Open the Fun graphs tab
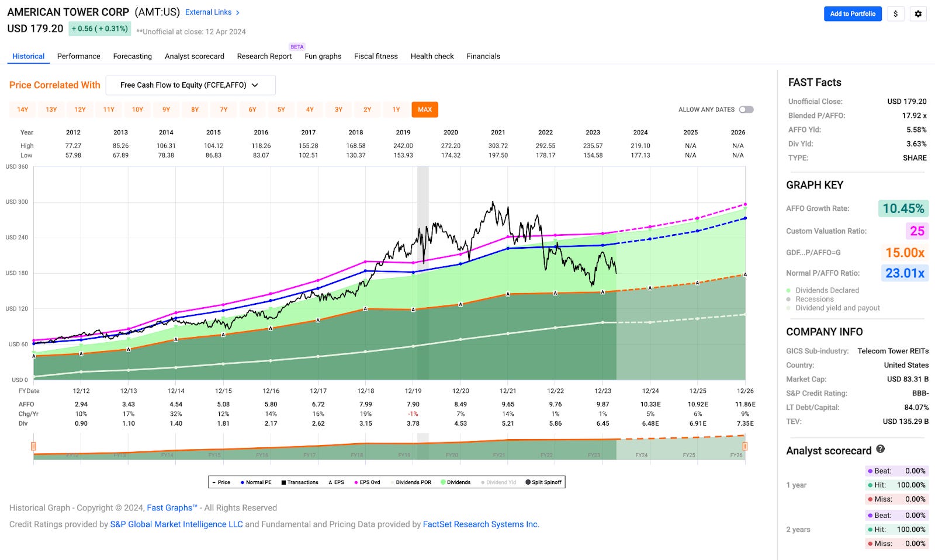This screenshot has width=935, height=560. coord(323,56)
